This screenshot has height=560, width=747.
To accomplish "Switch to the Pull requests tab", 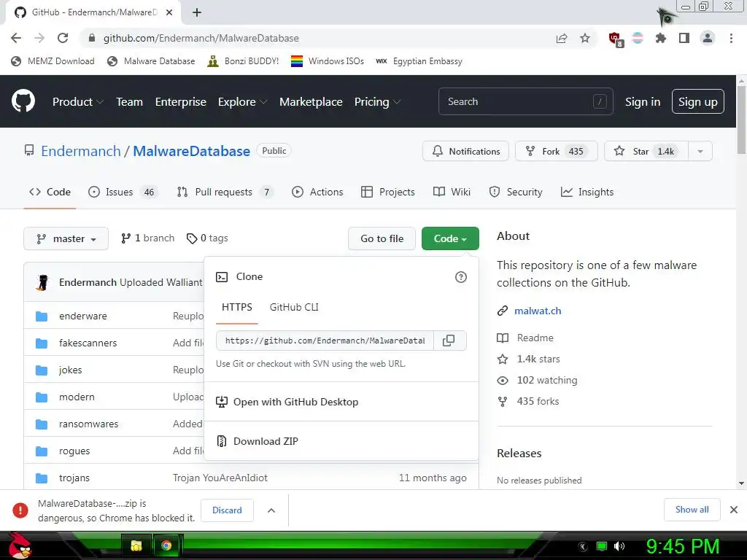I will (x=225, y=192).
